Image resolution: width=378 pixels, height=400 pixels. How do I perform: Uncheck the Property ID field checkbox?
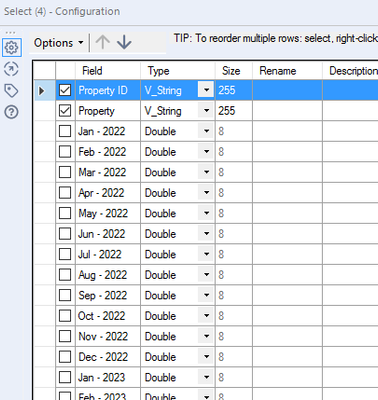pyautogui.click(x=65, y=90)
